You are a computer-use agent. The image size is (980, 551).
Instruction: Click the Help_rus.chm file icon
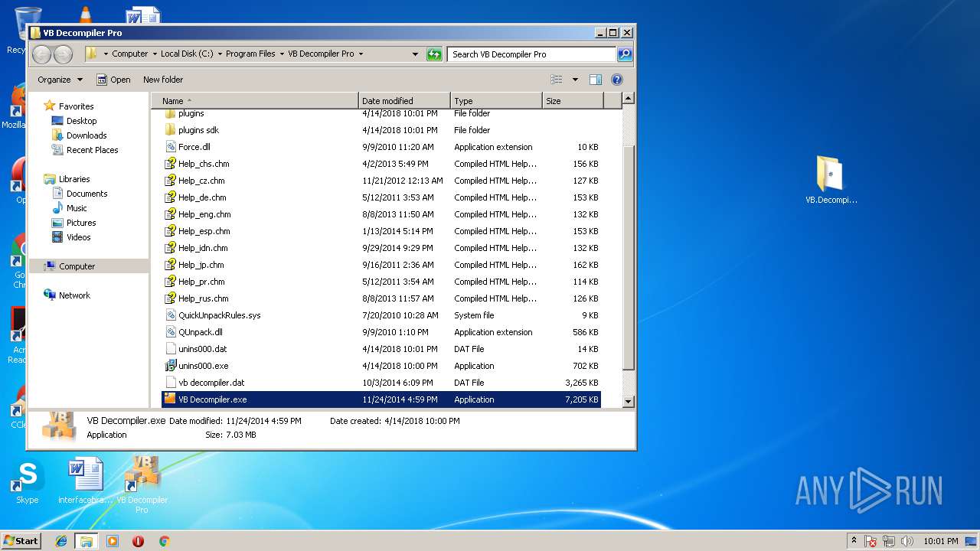[170, 298]
